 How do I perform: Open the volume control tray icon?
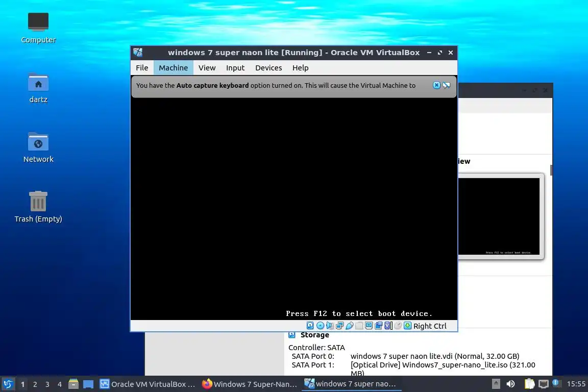pos(510,384)
